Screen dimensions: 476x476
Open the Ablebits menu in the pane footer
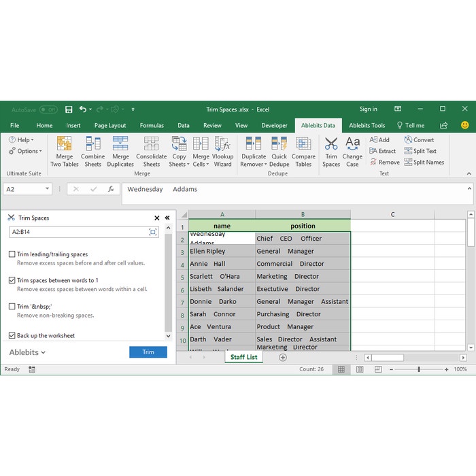pos(27,352)
